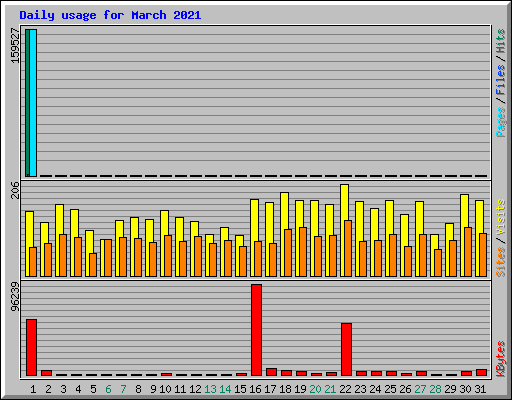The height and width of the screenshot is (400, 512).
Task: Click day label 22 on the x-axis
Action: click(345, 389)
